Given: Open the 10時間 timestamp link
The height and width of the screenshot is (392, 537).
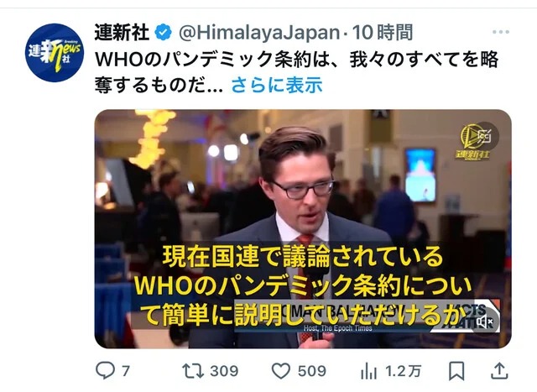Looking at the screenshot, I should (x=383, y=33).
